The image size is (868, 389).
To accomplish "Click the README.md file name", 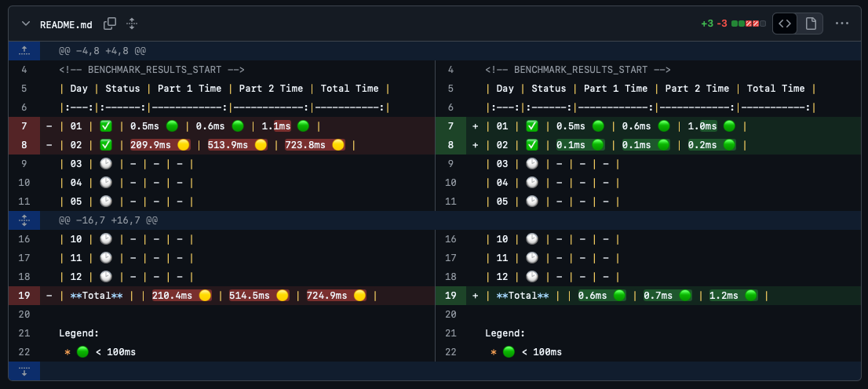I will (66, 24).
